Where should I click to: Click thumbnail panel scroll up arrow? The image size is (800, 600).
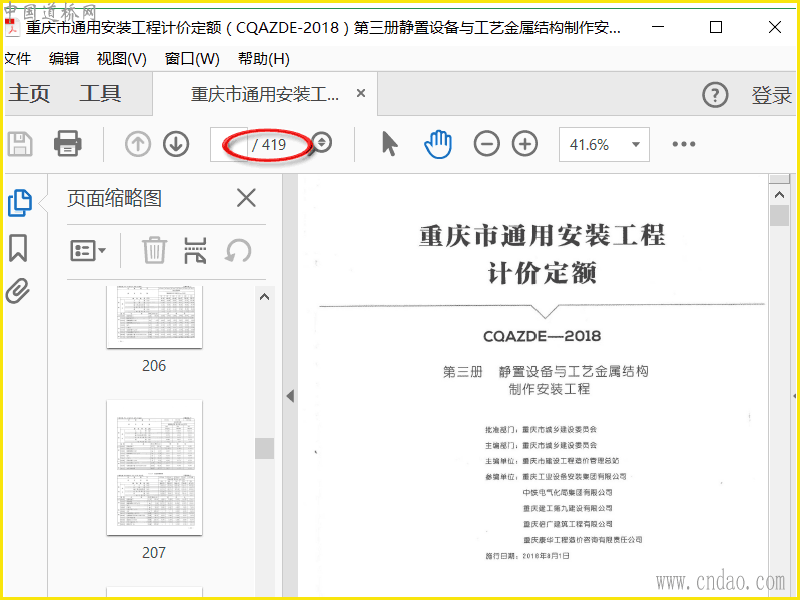pos(264,297)
